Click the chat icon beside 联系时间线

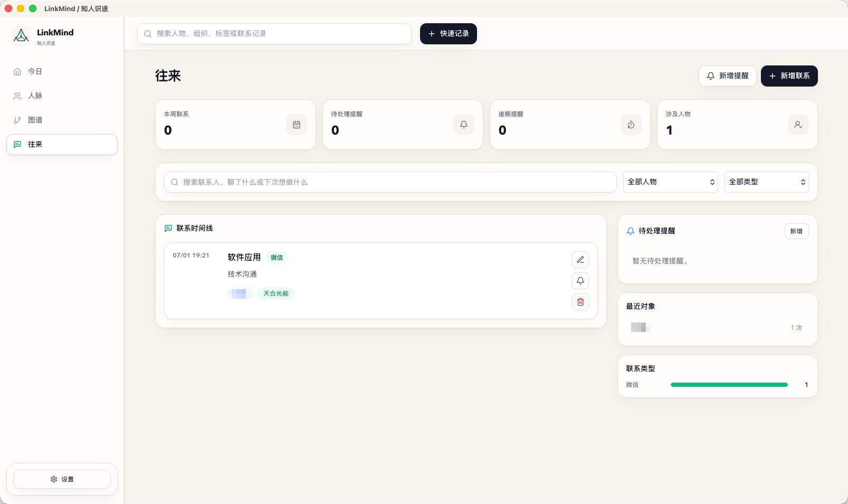click(168, 229)
